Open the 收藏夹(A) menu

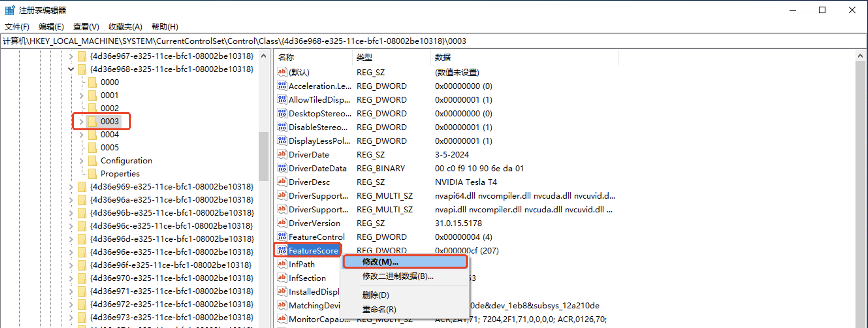point(125,27)
